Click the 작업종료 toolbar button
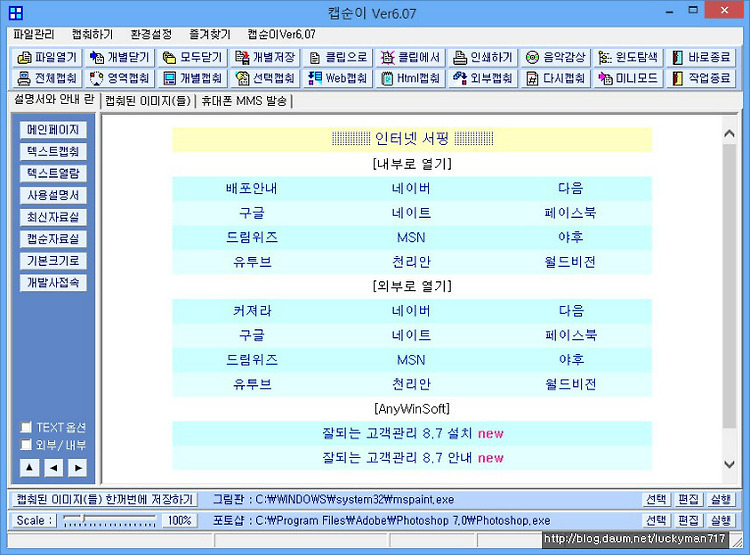 (701, 78)
